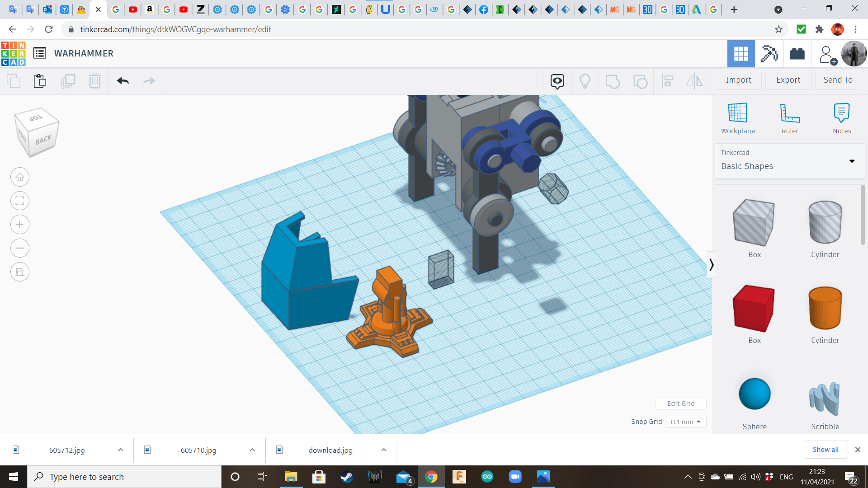Click the zoom out minus button
Screen dimensions: 868x488
coord(20,248)
